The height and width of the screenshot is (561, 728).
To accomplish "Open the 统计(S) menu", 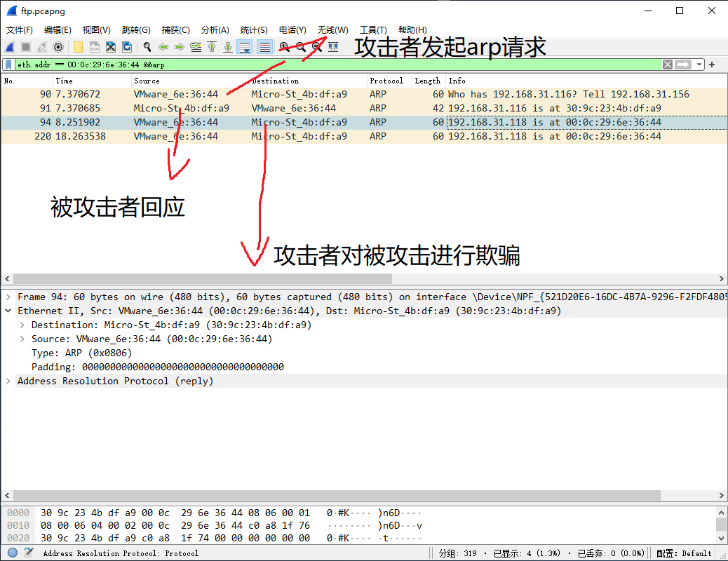I will 254,30.
